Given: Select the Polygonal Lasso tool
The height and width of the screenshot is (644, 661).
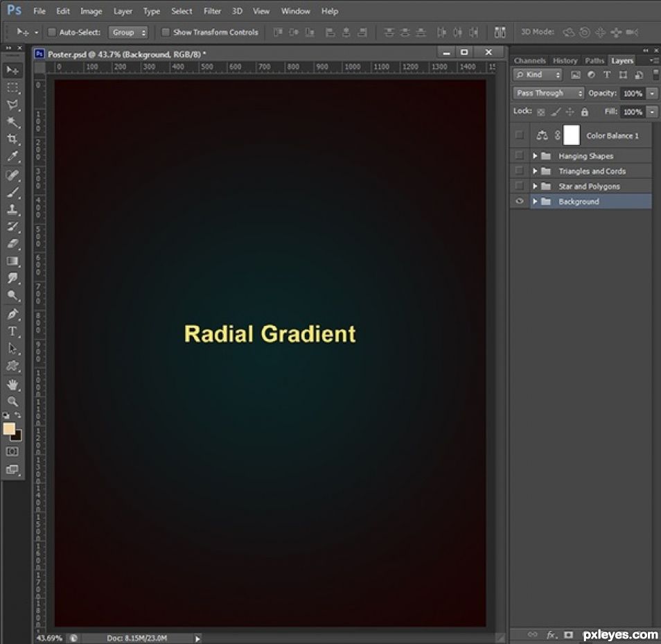Looking at the screenshot, I should 12,105.
